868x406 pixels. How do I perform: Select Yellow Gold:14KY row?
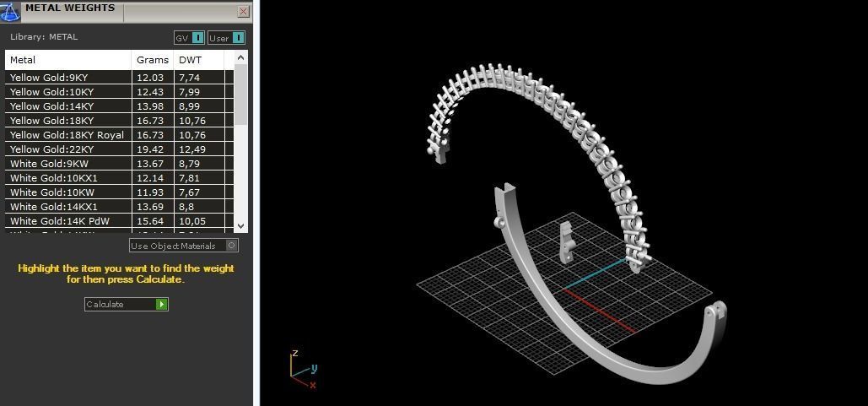pos(120,106)
